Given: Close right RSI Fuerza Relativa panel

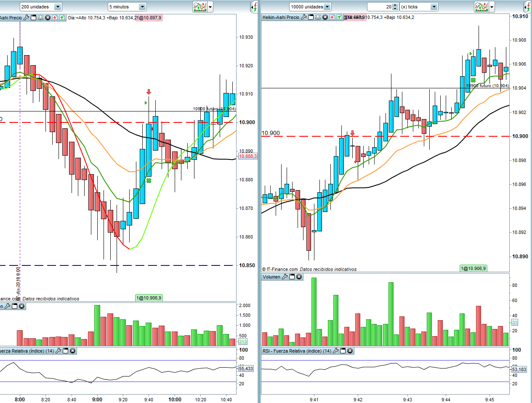Looking at the screenshot, I should click(x=350, y=351).
